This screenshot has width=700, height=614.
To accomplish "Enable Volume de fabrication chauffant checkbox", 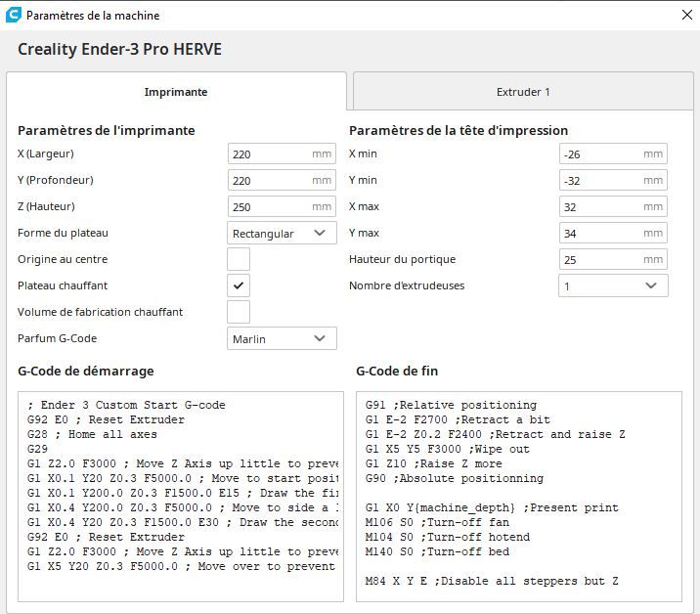I will pos(239,312).
